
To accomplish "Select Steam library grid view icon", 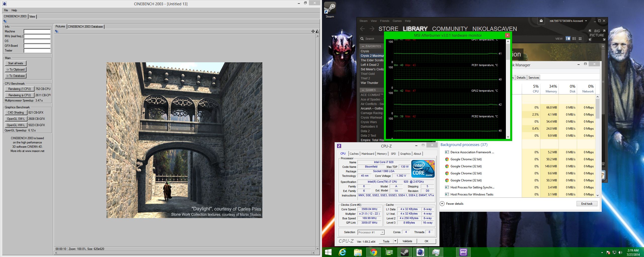I will [580, 39].
